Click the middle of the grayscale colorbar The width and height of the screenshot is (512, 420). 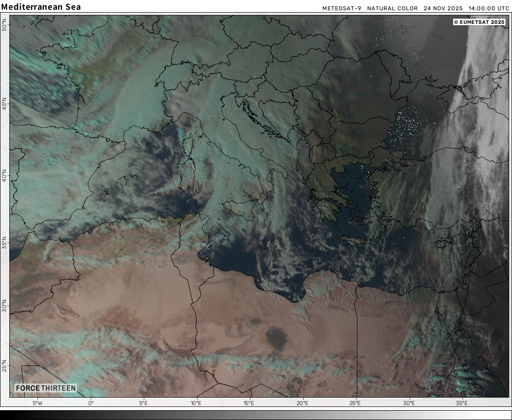(x=256, y=415)
